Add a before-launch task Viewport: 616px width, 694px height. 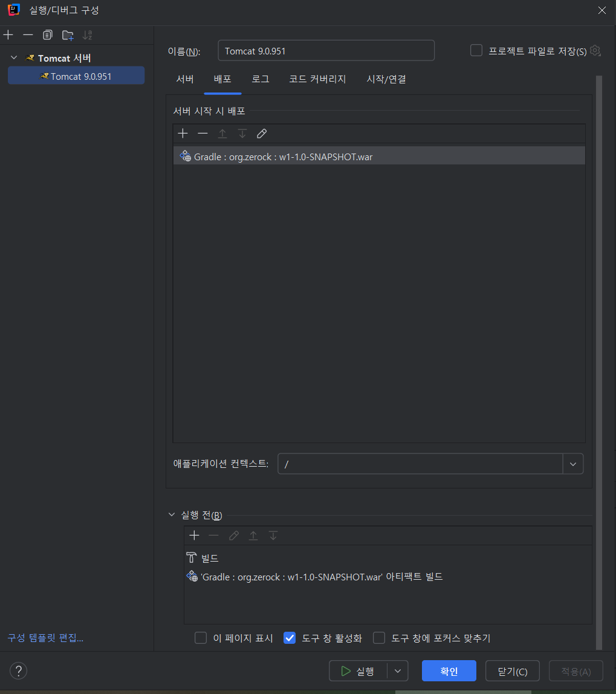(194, 536)
